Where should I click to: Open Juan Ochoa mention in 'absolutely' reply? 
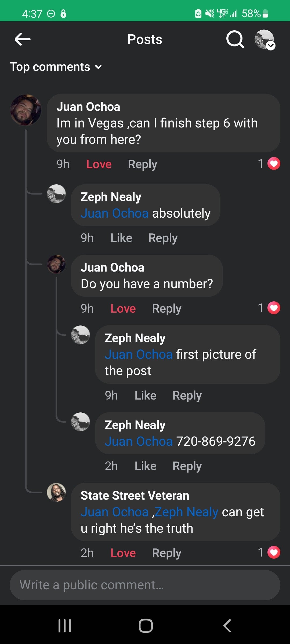point(114,213)
